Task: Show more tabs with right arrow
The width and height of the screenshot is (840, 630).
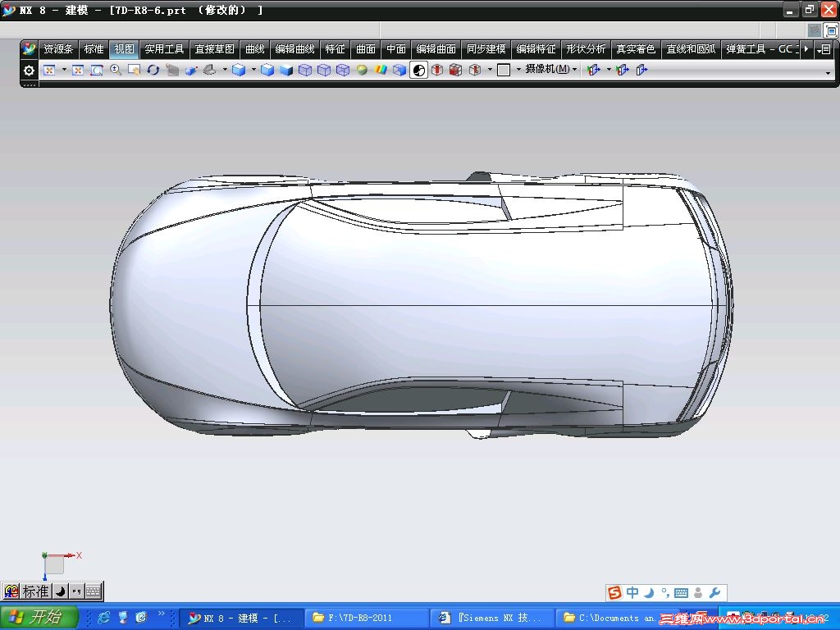Action: [806, 49]
